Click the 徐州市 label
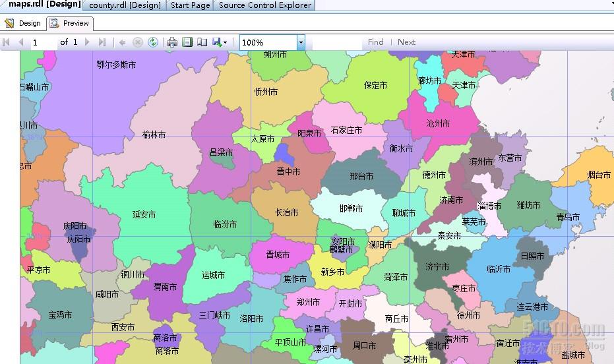614x364 pixels. click(469, 315)
